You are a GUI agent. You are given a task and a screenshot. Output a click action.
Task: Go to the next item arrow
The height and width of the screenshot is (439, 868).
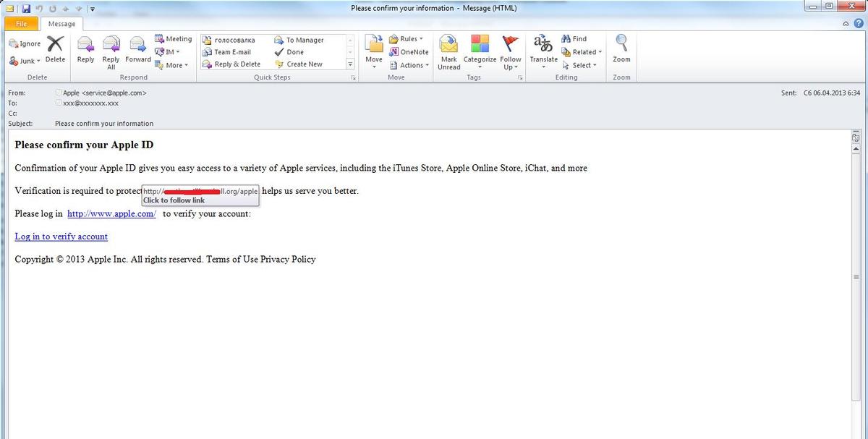(79, 9)
